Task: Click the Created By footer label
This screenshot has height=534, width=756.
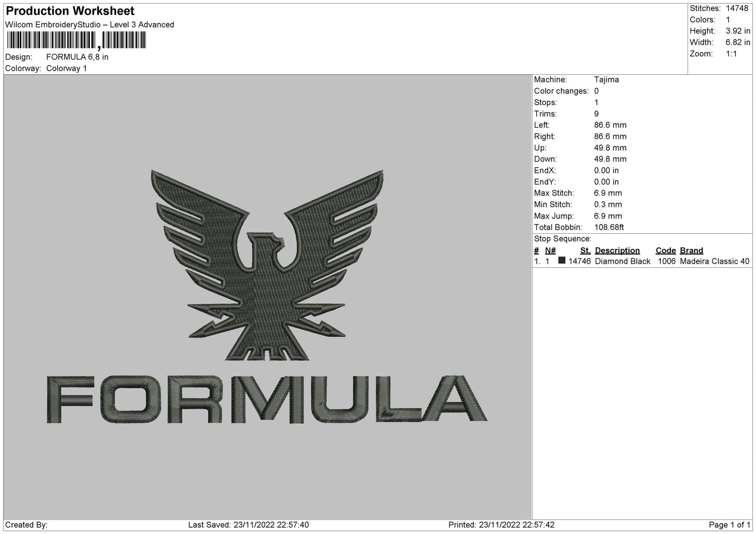Action: tap(26, 525)
